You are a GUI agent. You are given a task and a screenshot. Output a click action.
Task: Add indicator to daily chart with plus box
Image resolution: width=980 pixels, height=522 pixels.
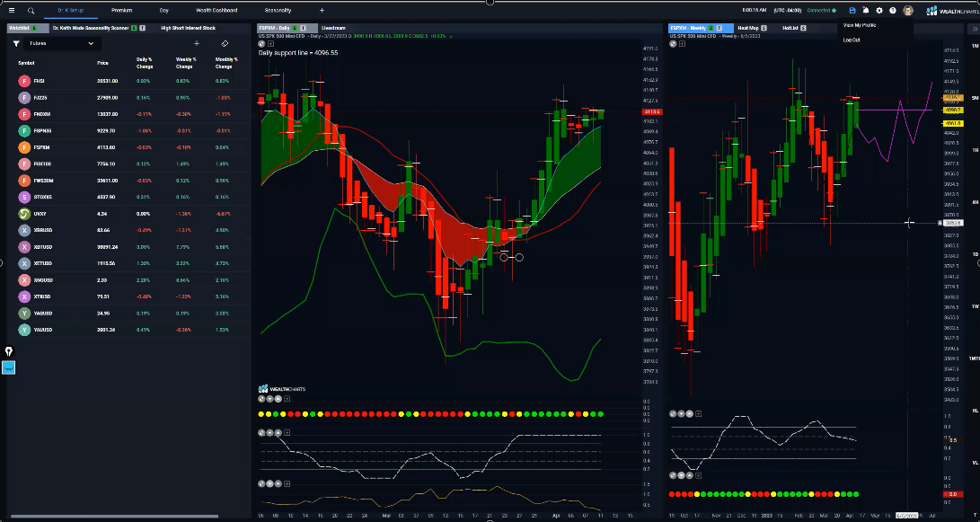[x=270, y=44]
